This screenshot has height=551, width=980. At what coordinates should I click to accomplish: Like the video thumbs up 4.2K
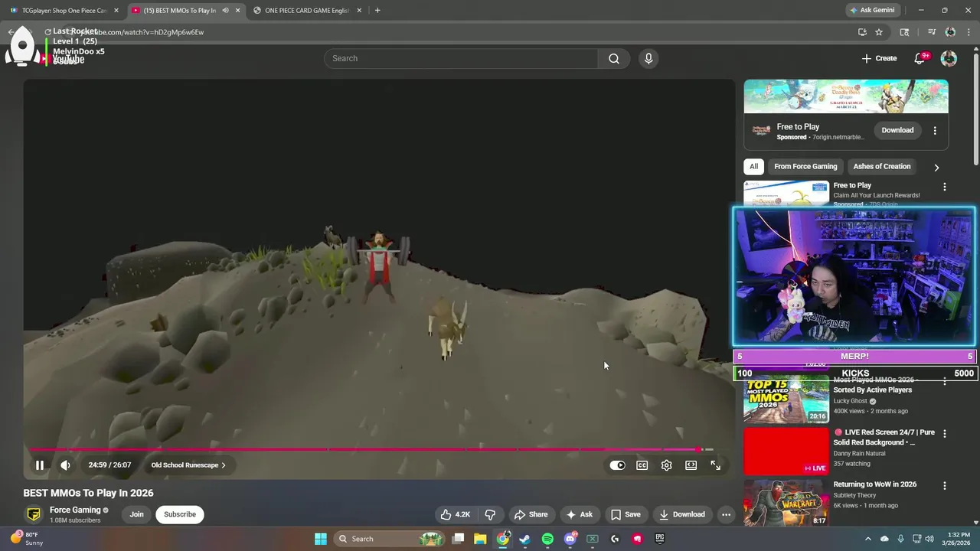(456, 514)
